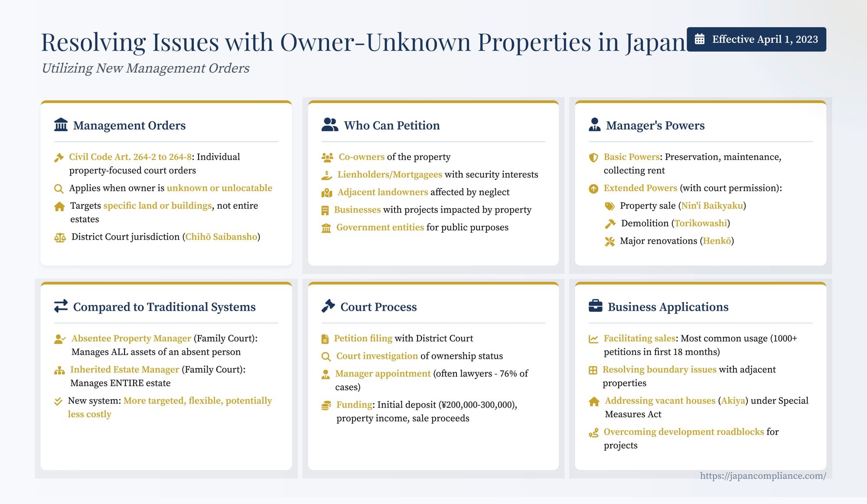Click the Effective April 1, 2023 badge
Screen dimensions: 867x504
[x=756, y=39]
